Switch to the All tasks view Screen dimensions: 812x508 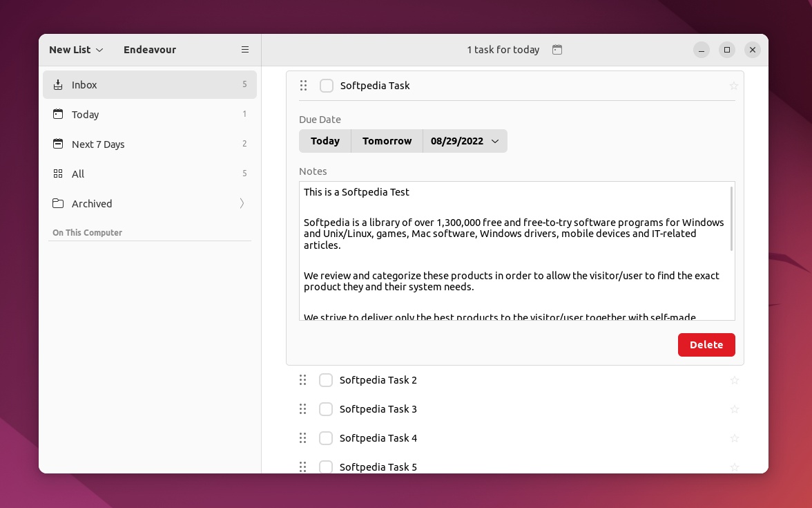point(77,173)
